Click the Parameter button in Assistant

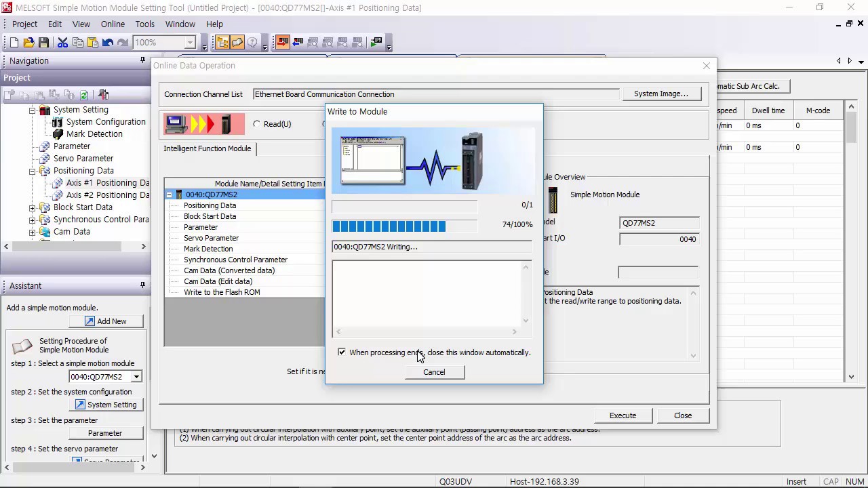106,433
